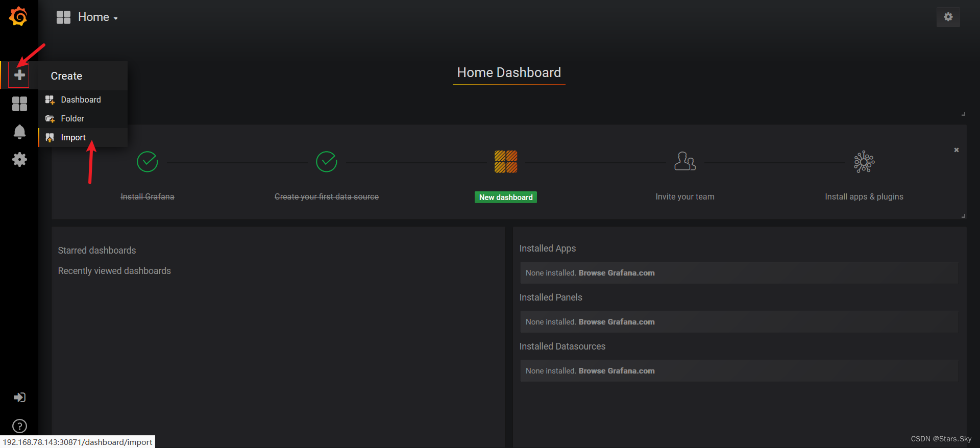Click the Home dashboard grid icon in header
The height and width of the screenshot is (448, 980).
pos(63,17)
